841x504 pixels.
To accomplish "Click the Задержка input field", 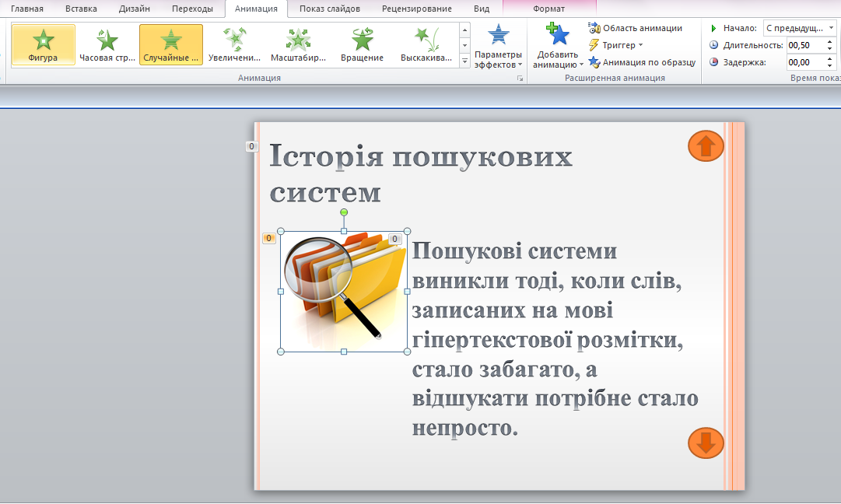I will point(804,62).
